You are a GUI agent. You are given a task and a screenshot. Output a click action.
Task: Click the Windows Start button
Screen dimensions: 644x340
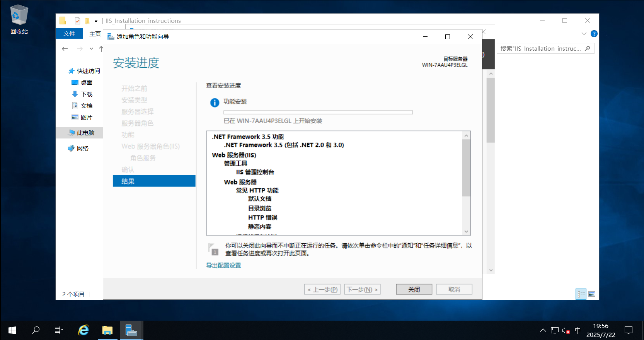[12, 330]
